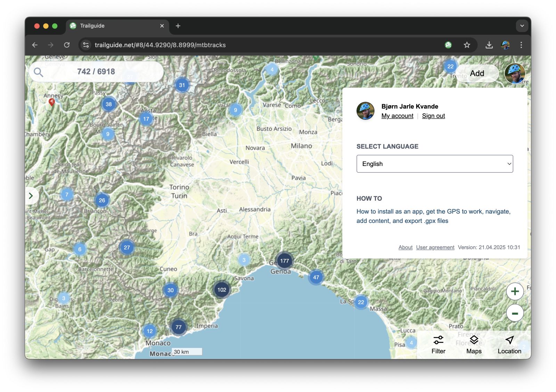Viewport: 556px width, 392px height.
Task: Click the Chrome profile avatar in toolbar
Action: point(505,45)
